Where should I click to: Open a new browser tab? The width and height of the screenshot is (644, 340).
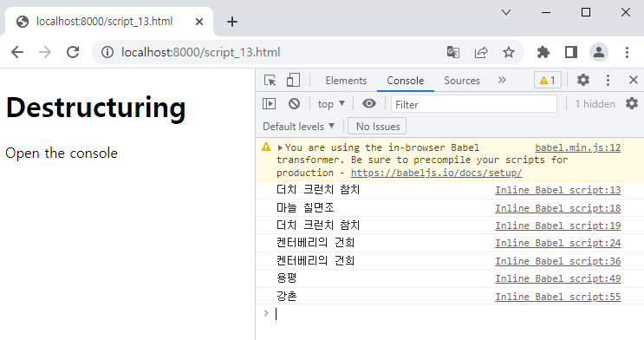[232, 22]
